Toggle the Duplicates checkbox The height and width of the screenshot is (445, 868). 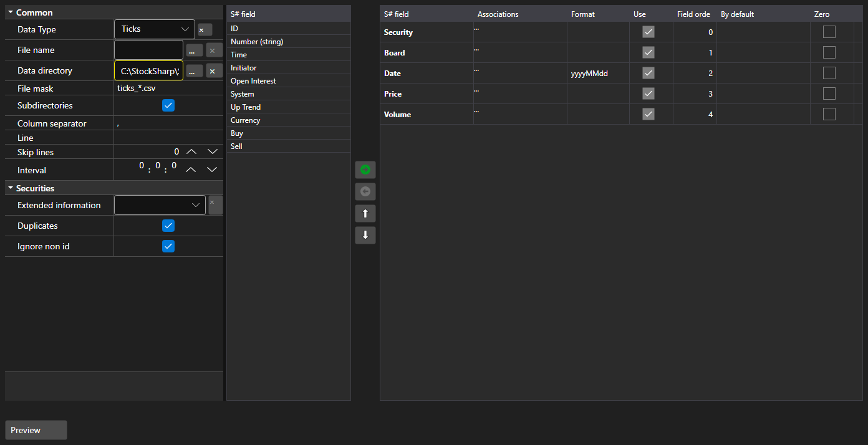pyautogui.click(x=168, y=226)
